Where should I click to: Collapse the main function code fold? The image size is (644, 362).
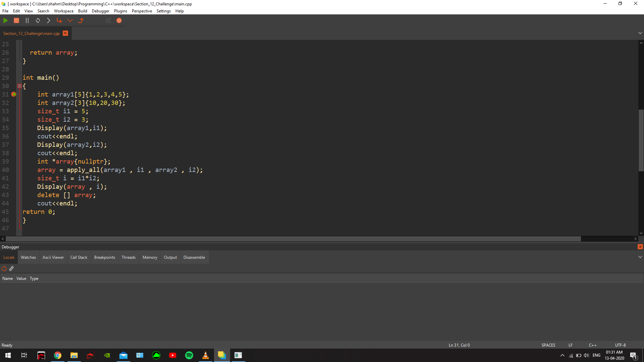[19, 86]
